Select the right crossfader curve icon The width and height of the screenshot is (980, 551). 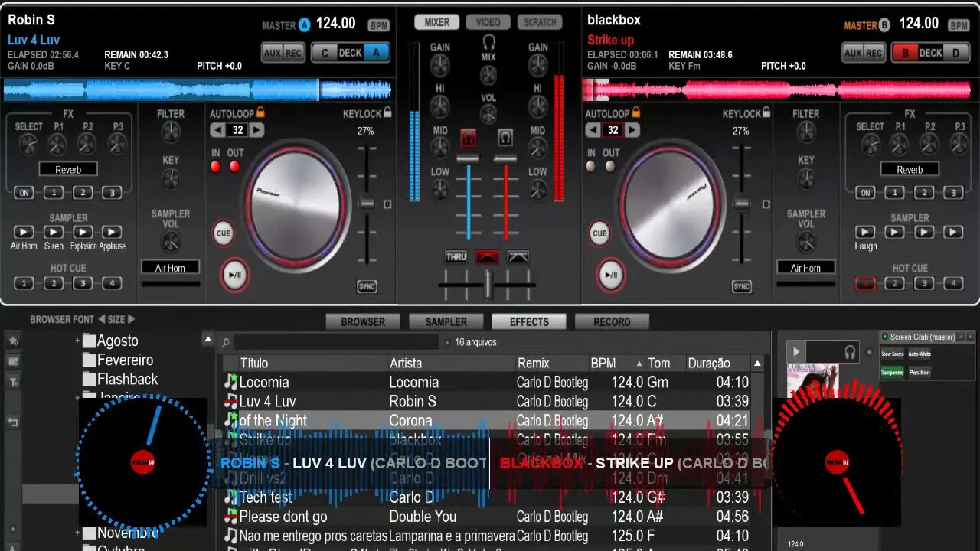(518, 257)
